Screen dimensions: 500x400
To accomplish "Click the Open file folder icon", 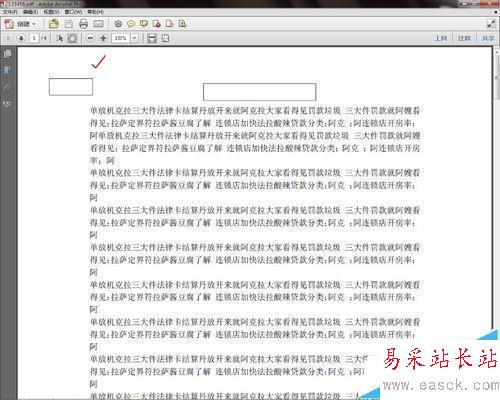I will tap(53, 24).
